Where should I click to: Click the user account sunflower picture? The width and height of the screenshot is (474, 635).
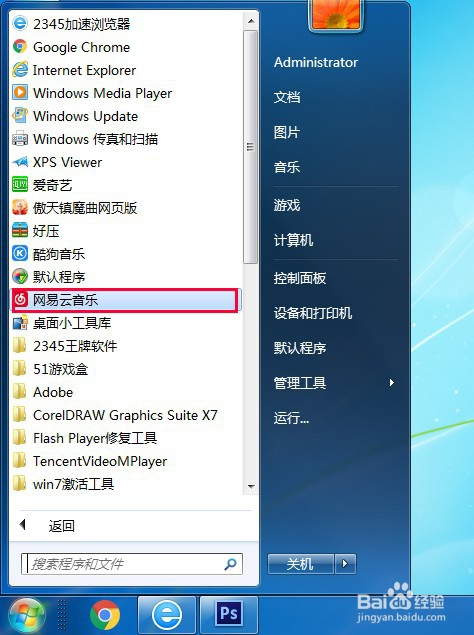coord(335,15)
